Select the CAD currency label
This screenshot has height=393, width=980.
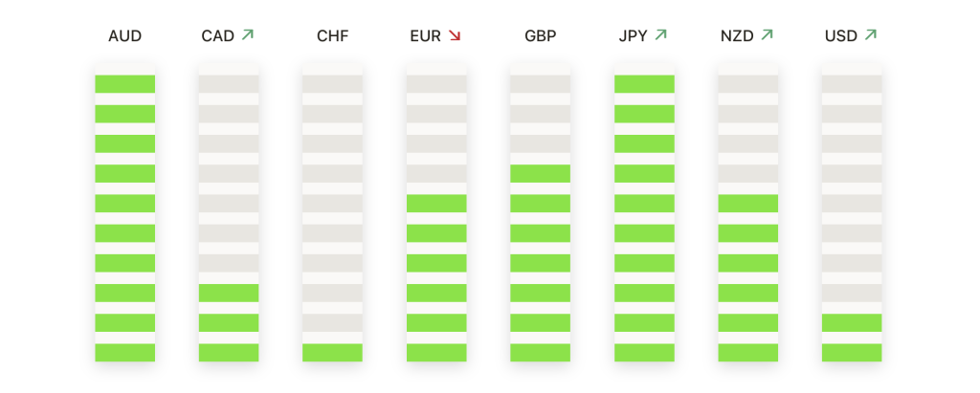(217, 36)
